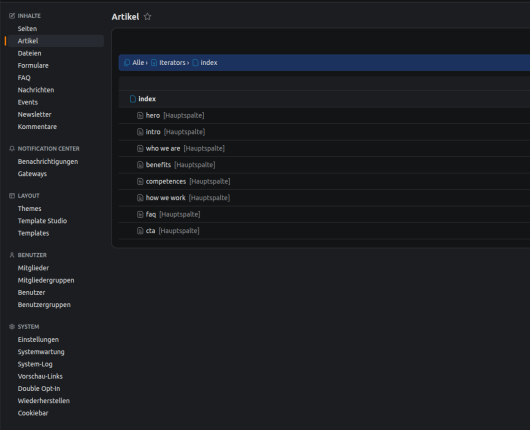Open Benachrichtigungen
The image size is (530, 430).
point(48,162)
